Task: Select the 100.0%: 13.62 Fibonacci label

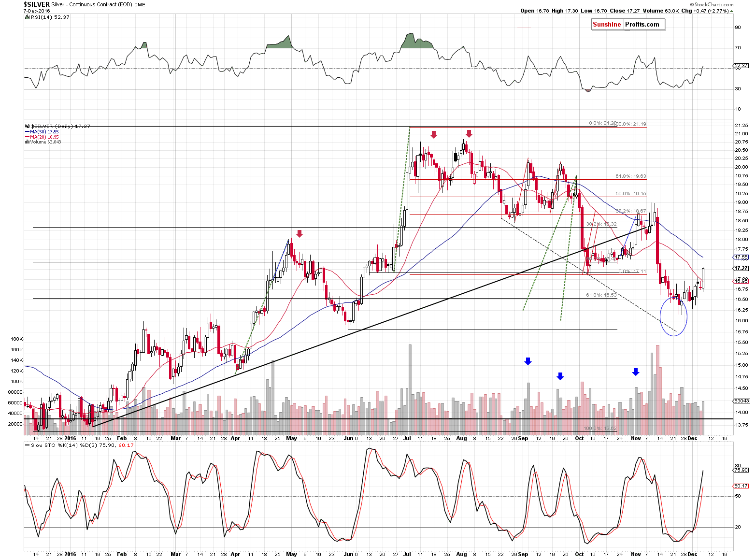Action: pyautogui.click(x=600, y=429)
